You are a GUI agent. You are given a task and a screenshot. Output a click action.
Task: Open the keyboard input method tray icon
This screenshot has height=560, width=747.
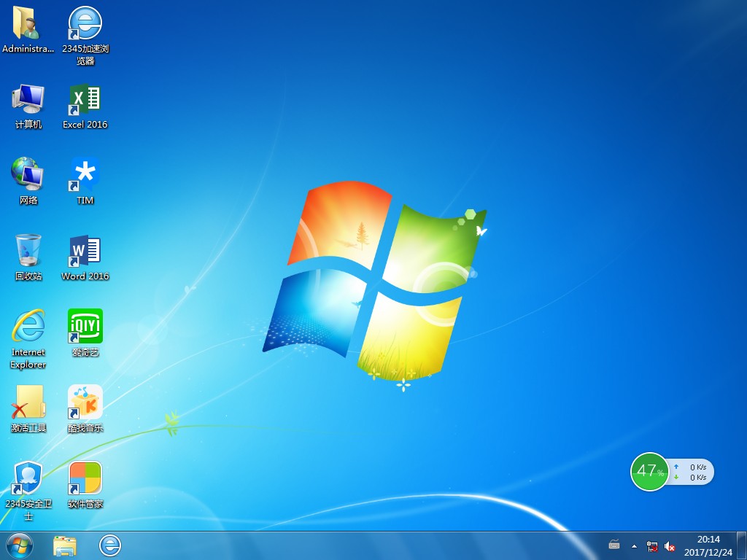tap(614, 545)
